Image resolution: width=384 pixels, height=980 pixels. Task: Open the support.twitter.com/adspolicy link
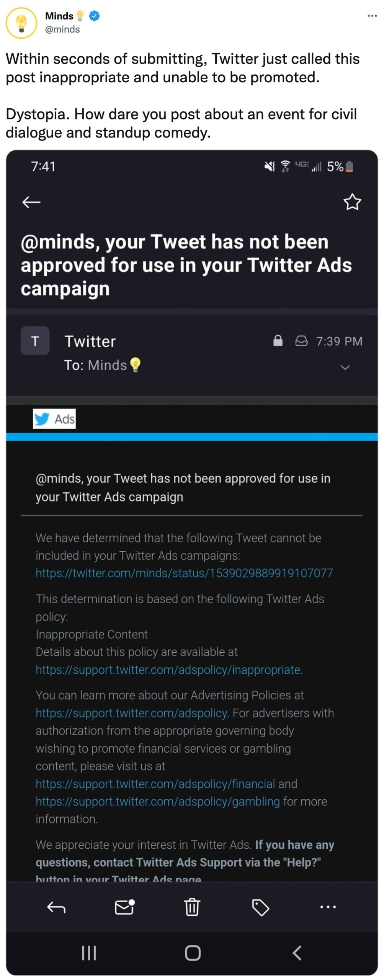[132, 713]
